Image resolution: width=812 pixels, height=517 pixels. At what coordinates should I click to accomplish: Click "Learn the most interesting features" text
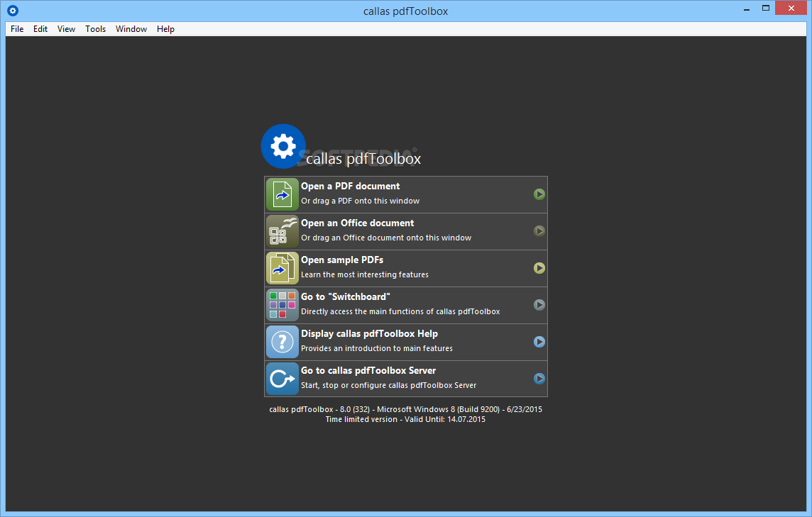(365, 274)
